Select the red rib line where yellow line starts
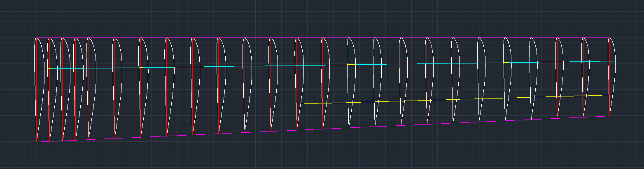The image size is (644, 169). point(296,82)
